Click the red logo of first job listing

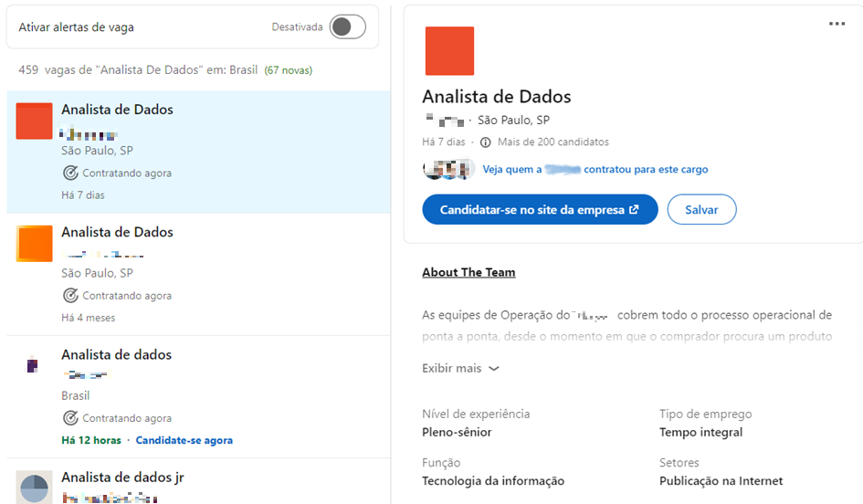[x=34, y=121]
